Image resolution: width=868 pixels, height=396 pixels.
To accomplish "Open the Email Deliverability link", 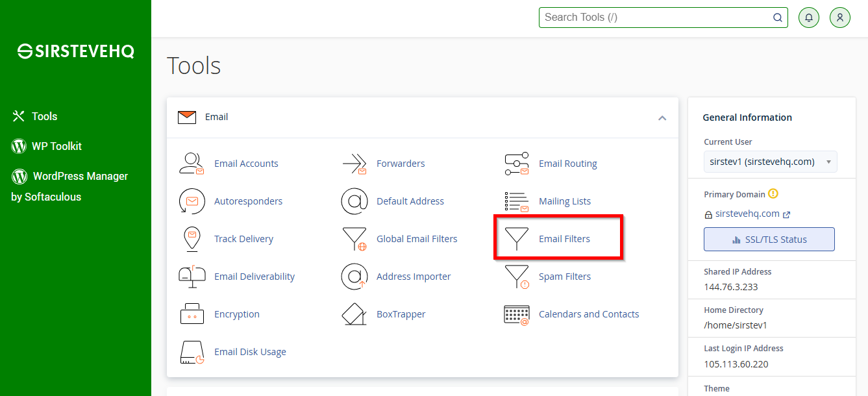I will 254,277.
